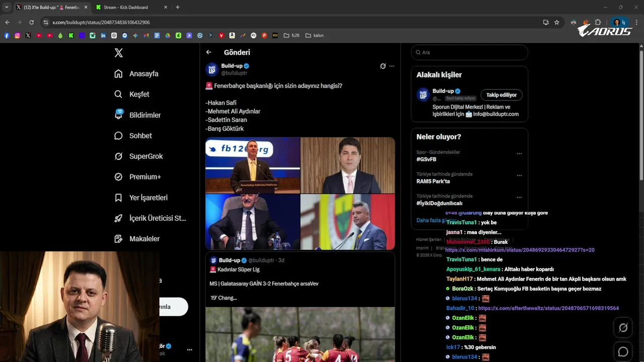The width and height of the screenshot is (644, 362).
Task: Open a new browser tab
Action: (x=178, y=7)
